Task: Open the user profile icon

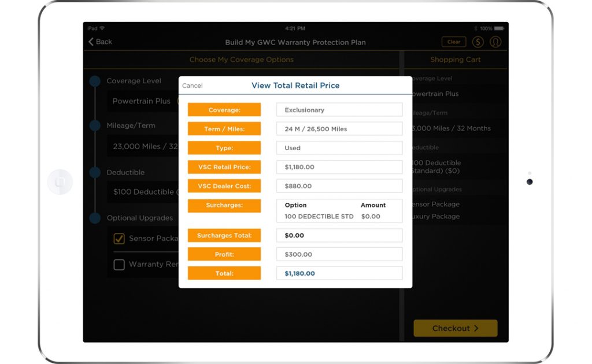Action: tap(495, 42)
